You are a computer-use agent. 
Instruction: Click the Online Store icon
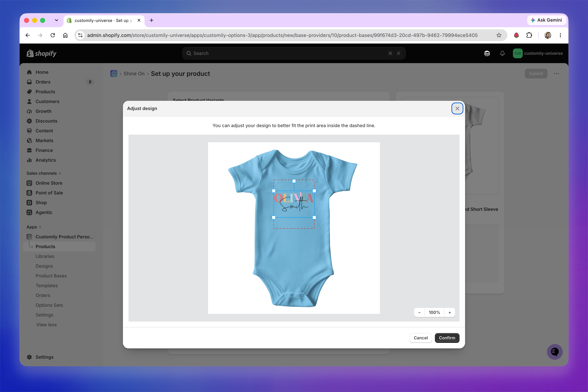coord(29,183)
